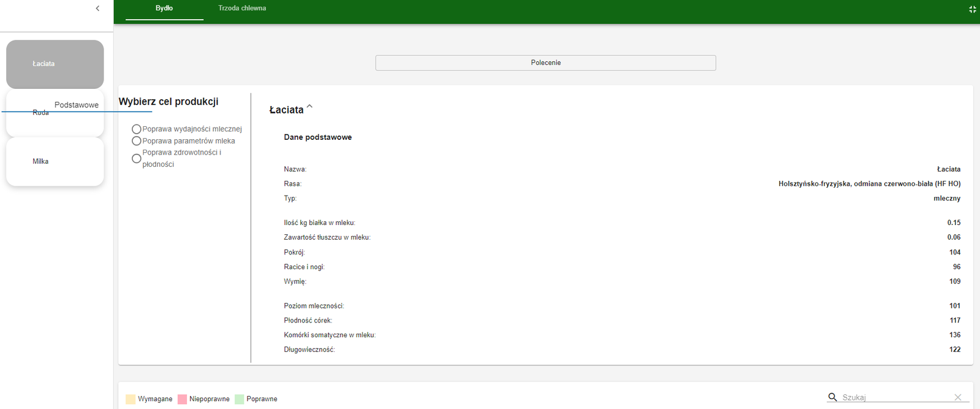980x409 pixels.
Task: Select the Poprawa zdrowotności i płodności radio
Action: [137, 158]
